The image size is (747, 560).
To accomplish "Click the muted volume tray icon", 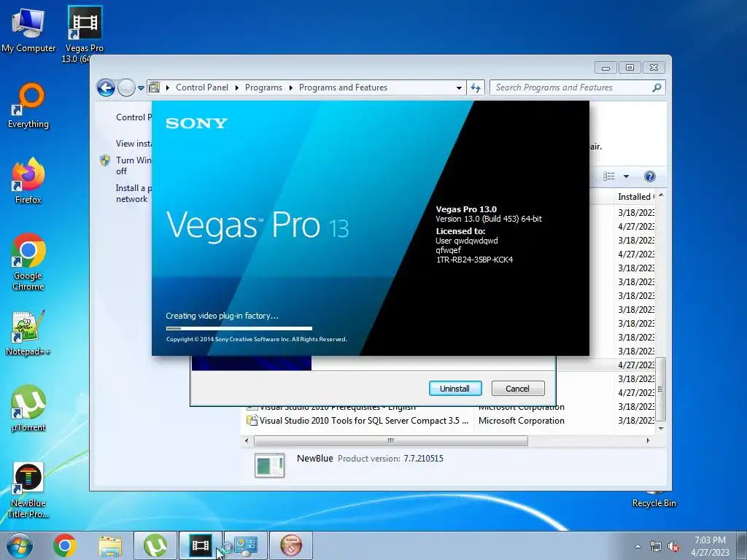I will tap(673, 547).
